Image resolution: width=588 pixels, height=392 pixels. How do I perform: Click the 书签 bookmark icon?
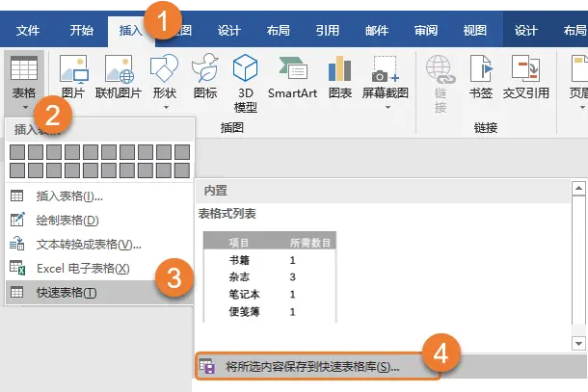click(x=481, y=77)
